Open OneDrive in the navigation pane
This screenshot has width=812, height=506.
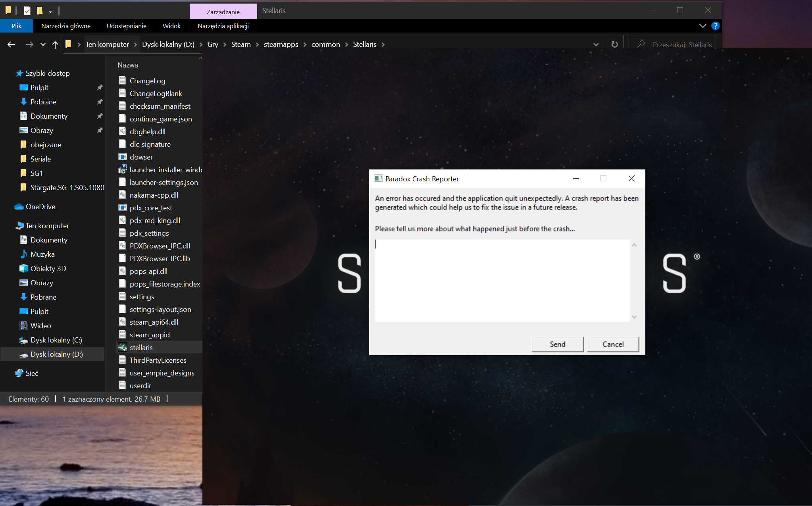click(x=40, y=206)
